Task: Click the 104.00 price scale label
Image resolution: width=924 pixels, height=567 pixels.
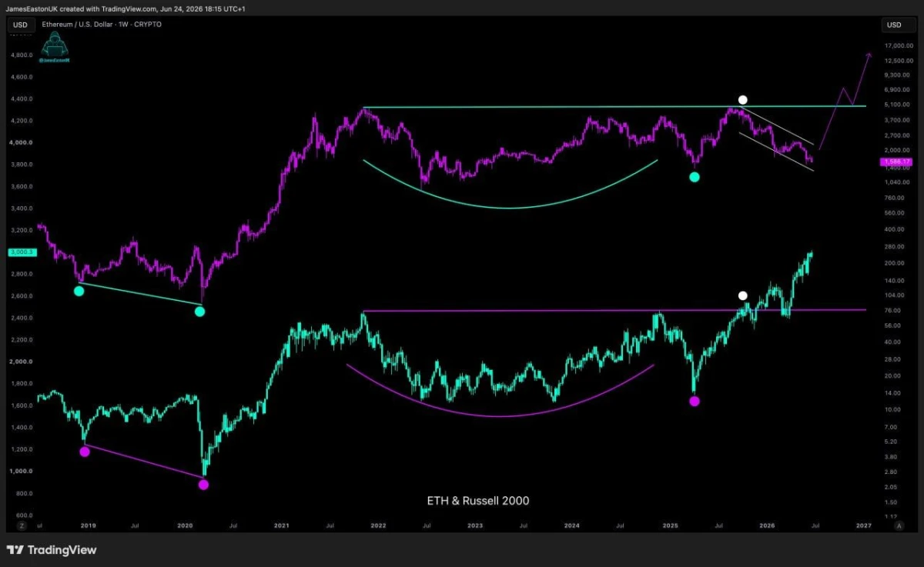Action: coord(894,295)
